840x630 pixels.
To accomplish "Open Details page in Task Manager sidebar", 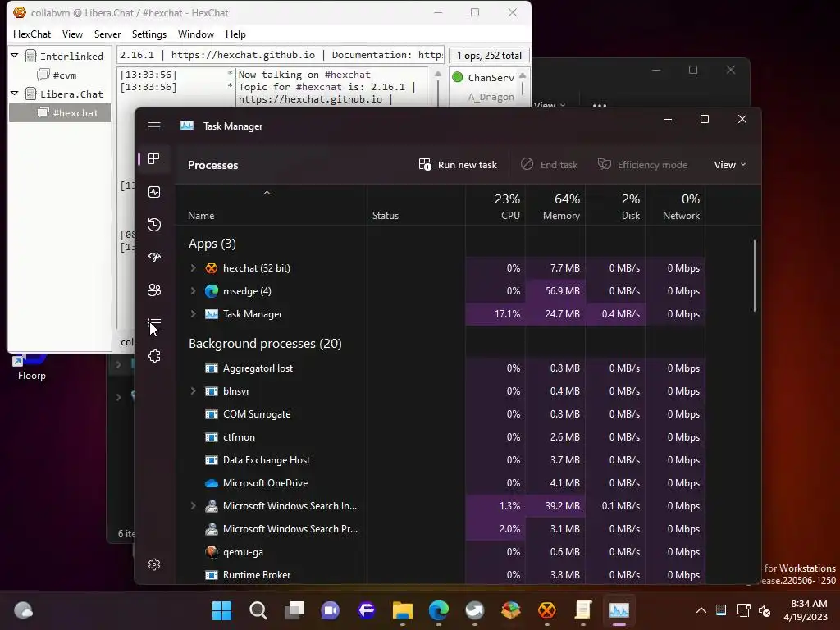I will click(154, 323).
